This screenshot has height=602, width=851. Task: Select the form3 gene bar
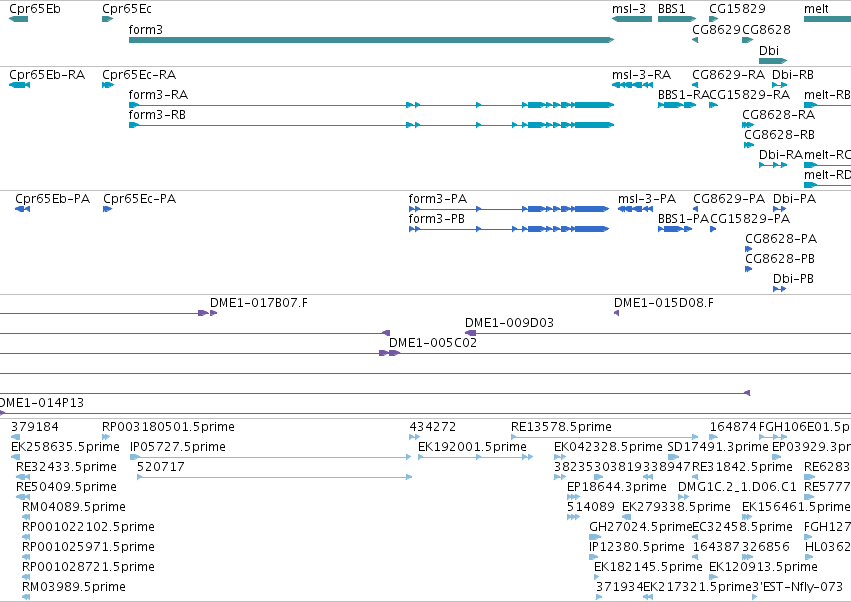371,40
